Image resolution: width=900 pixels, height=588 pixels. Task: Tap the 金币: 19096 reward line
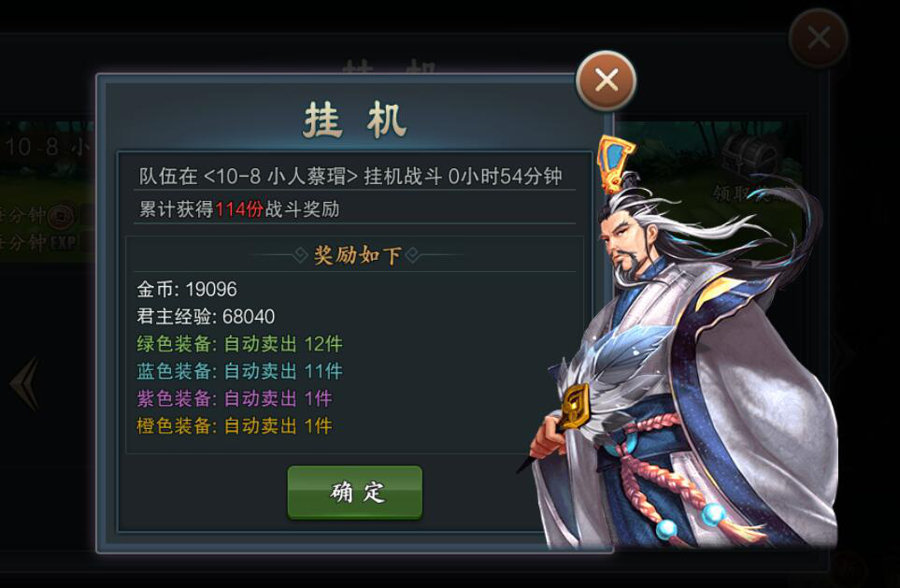coord(187,289)
